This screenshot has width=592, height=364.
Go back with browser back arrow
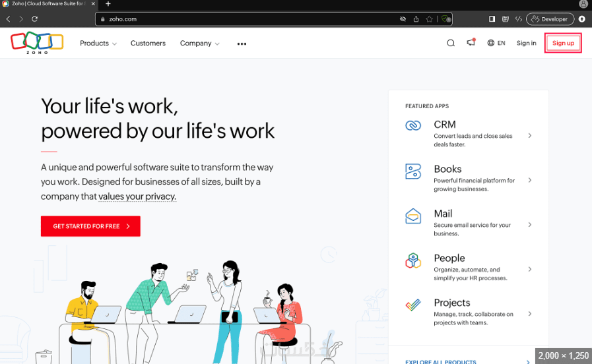(x=9, y=19)
